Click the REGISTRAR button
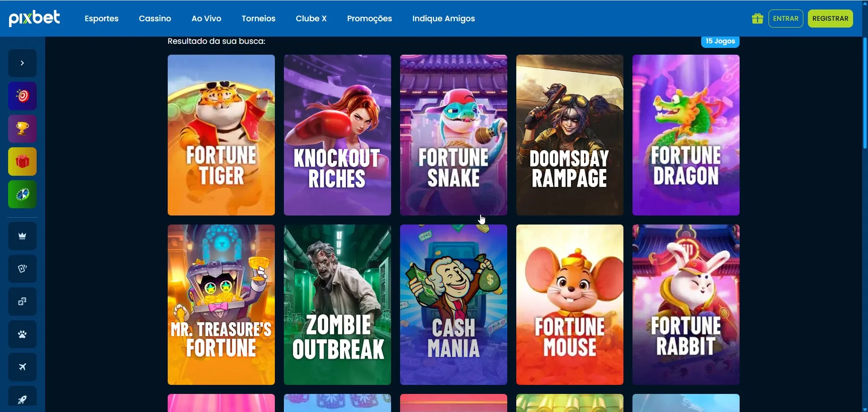868x412 pixels. pos(830,19)
